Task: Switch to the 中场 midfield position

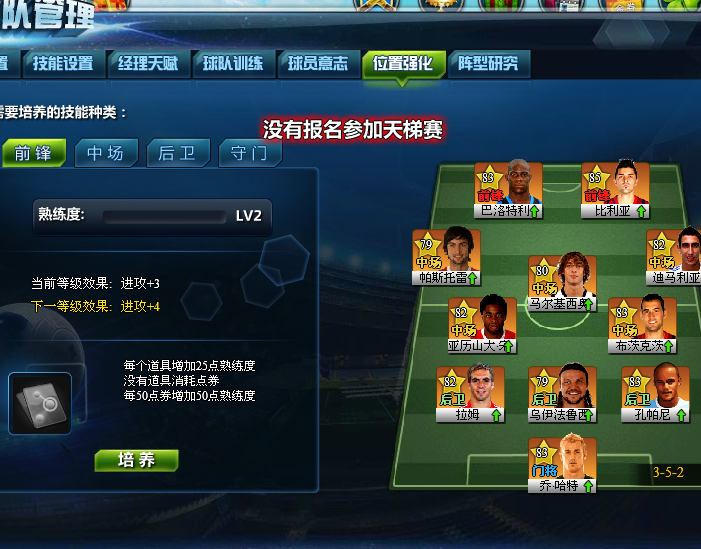Action: coord(106,153)
